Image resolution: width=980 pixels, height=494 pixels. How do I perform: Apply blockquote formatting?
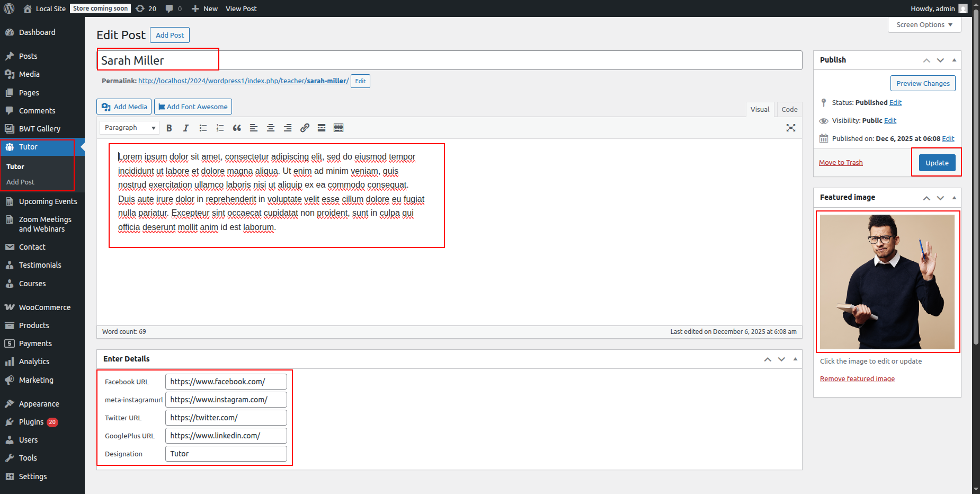237,128
